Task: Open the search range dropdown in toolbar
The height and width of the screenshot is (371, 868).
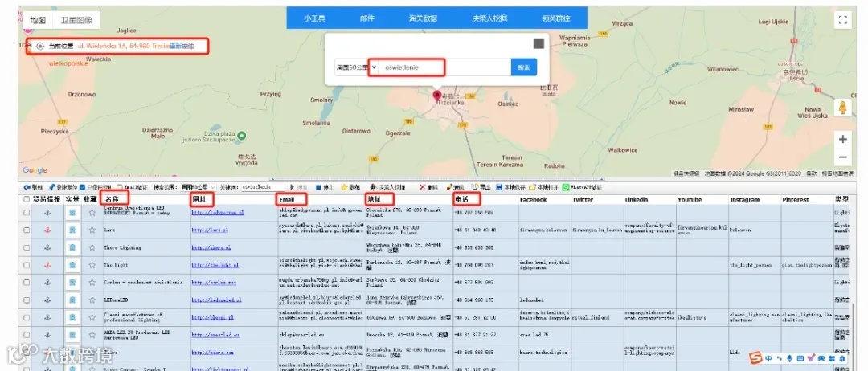Action: click(199, 187)
